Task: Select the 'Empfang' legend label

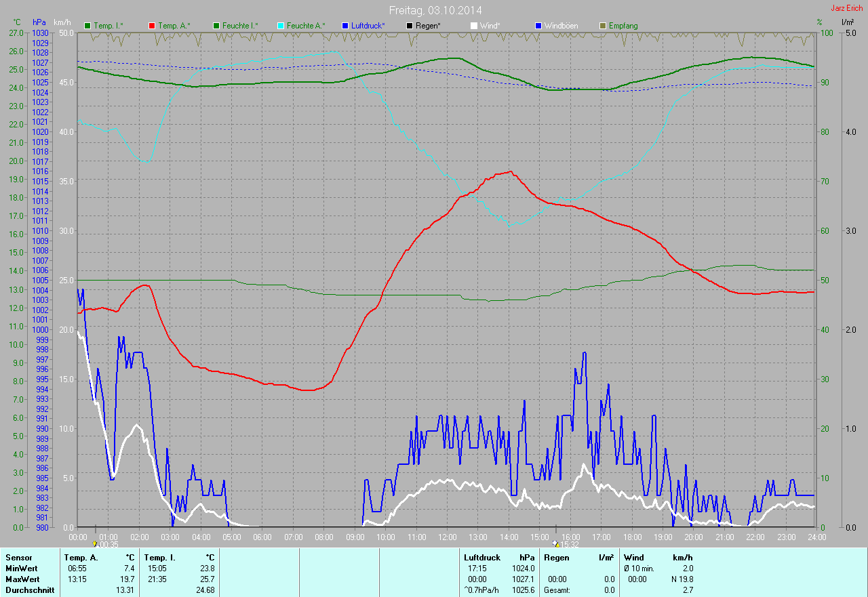Action: [x=623, y=26]
